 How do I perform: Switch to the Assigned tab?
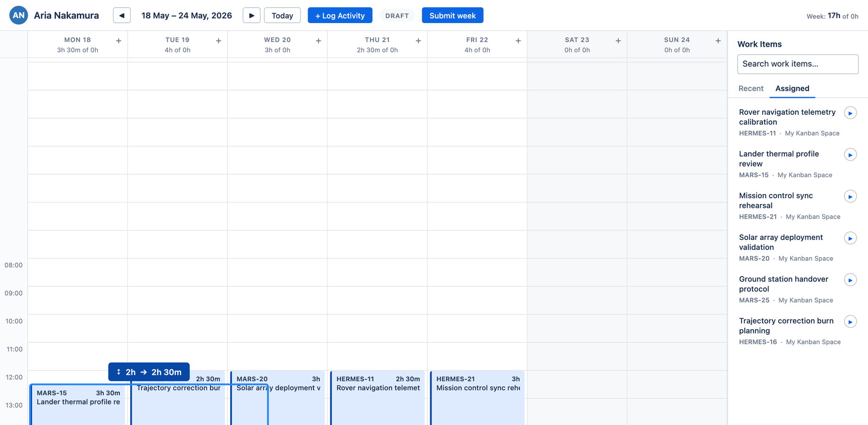tap(792, 88)
